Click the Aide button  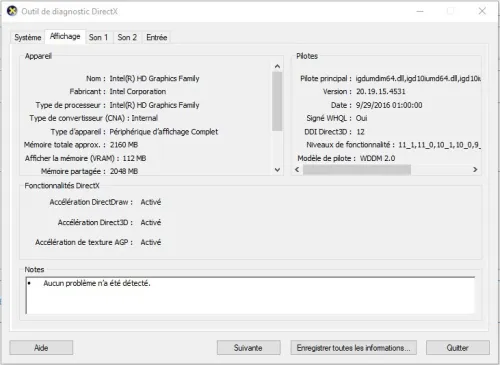tap(41, 348)
